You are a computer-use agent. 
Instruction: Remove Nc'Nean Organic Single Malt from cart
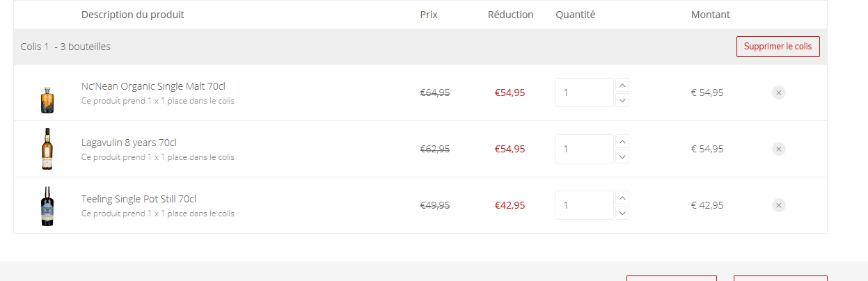(779, 93)
